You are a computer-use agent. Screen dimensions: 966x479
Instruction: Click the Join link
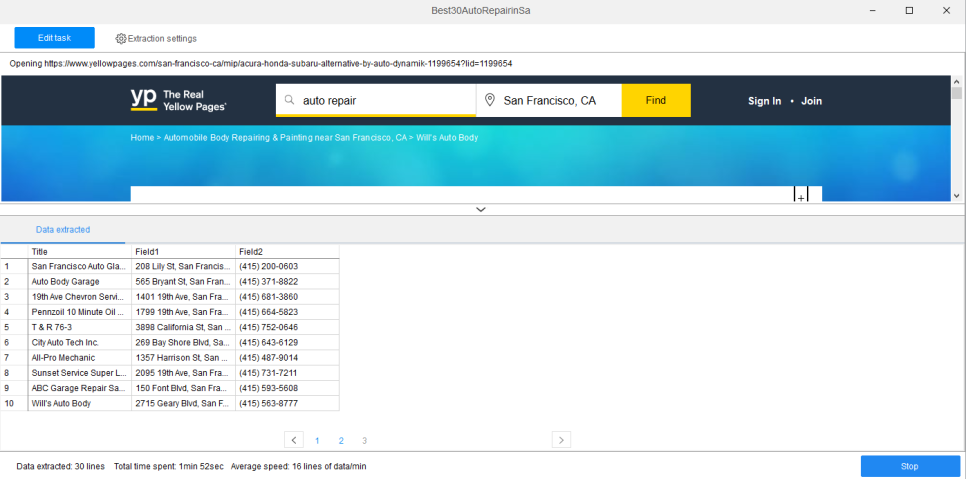(811, 101)
